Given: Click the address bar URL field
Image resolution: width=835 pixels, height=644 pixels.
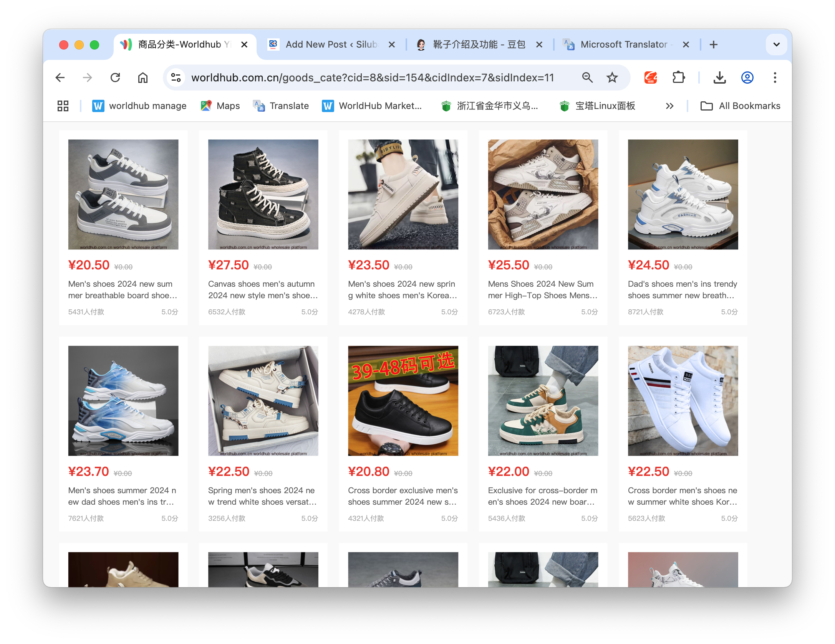Looking at the screenshot, I should [373, 78].
